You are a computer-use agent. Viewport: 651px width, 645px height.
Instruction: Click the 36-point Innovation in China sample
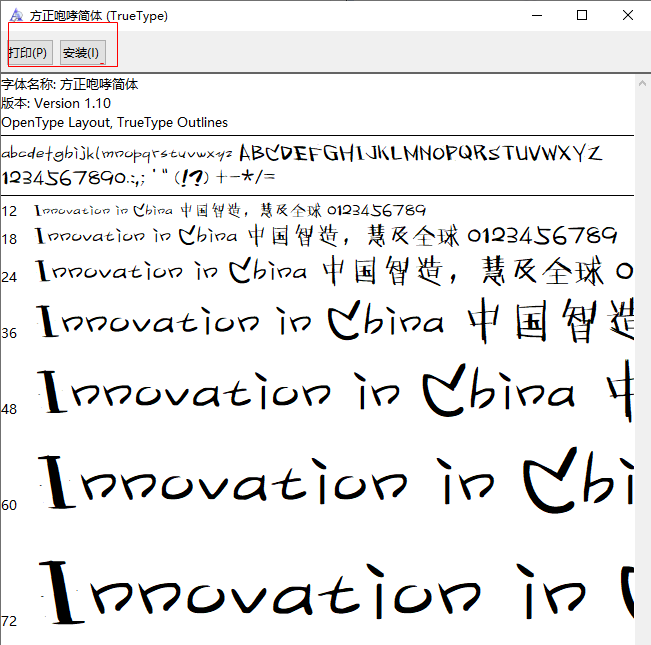[335, 321]
